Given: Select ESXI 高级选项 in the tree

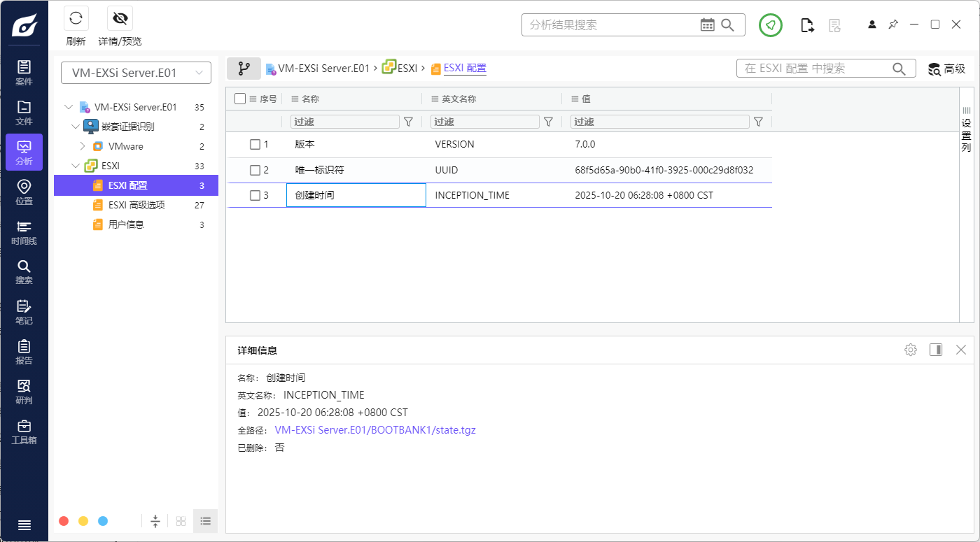Looking at the screenshot, I should click(136, 205).
